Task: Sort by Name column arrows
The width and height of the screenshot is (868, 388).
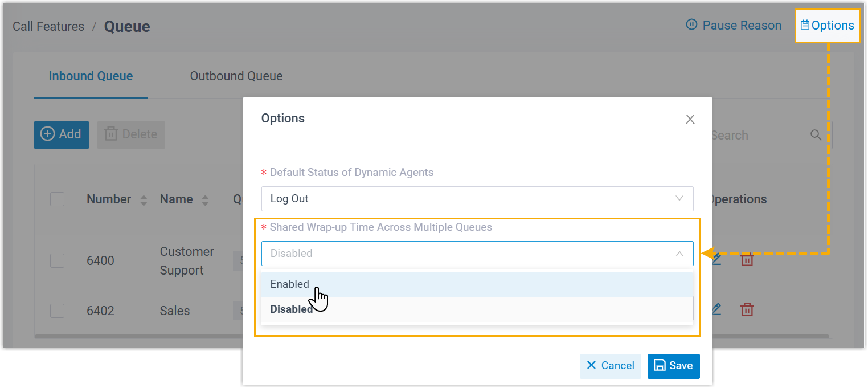Action: pyautogui.click(x=205, y=200)
